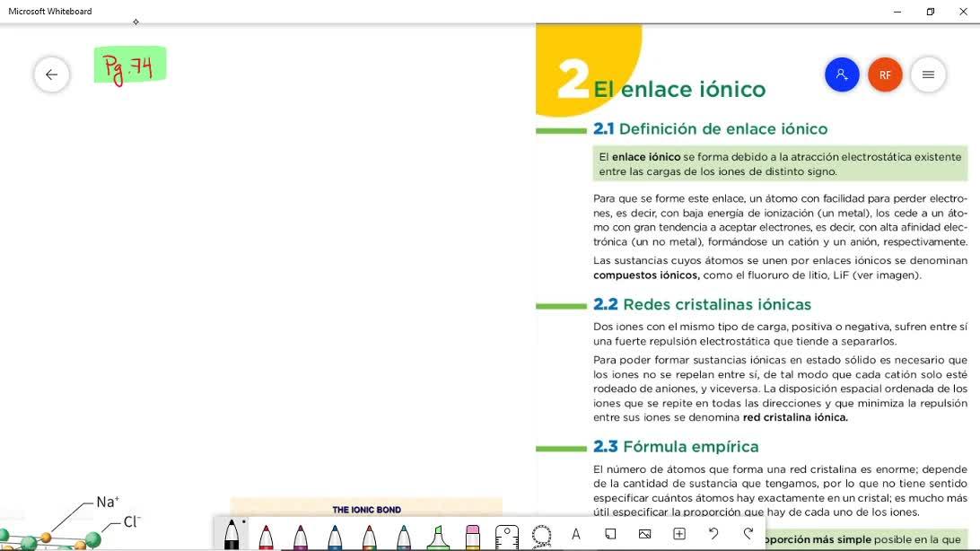
Task: Select the blue pen tool
Action: pos(335,538)
